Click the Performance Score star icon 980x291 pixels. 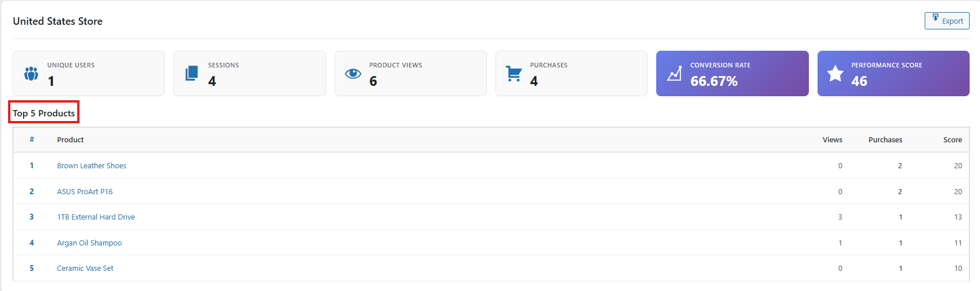835,73
